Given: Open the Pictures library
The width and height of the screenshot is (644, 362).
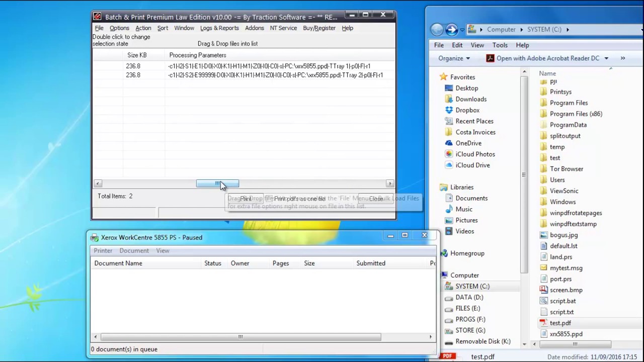Looking at the screenshot, I should coord(466,221).
